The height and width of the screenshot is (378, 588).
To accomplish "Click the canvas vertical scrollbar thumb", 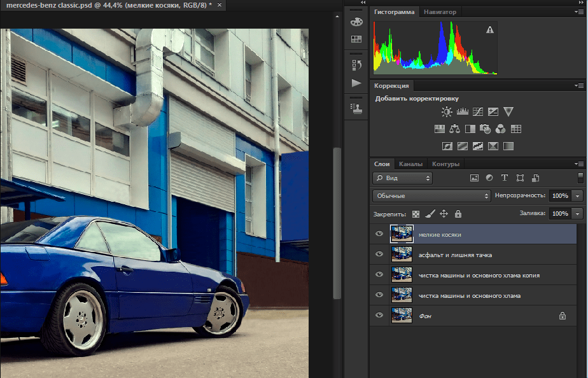I will coord(337,223).
